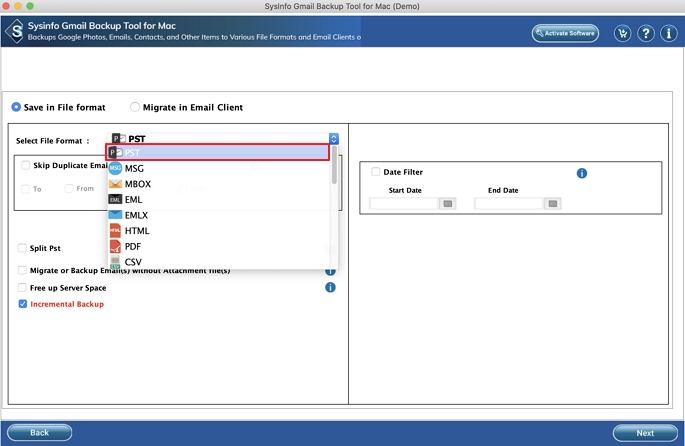Select HTML format from the list
Image resolution: width=685 pixels, height=446 pixels.
pyautogui.click(x=137, y=231)
